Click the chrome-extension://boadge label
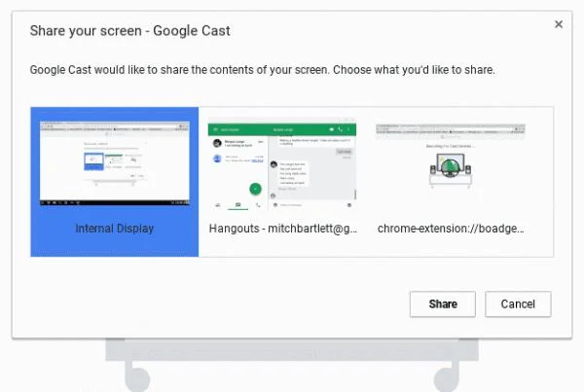 point(451,229)
